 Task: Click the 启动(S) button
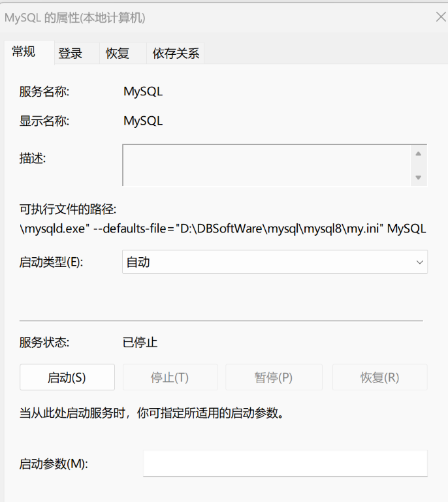(67, 377)
